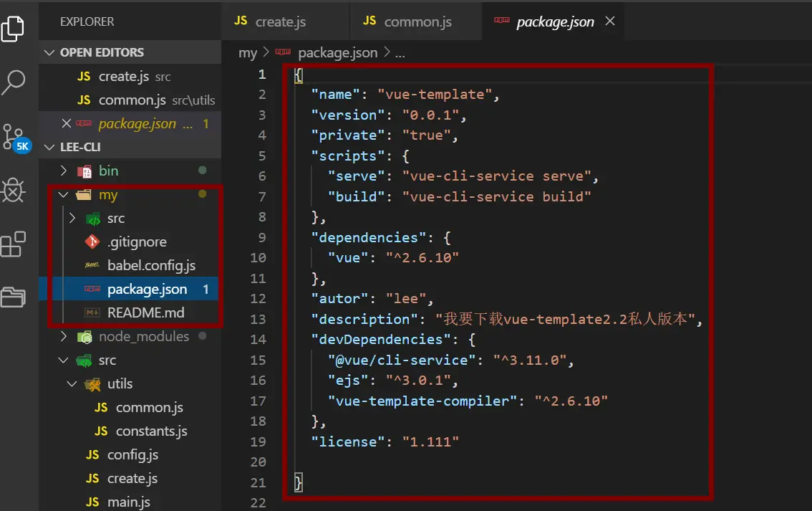Switch to the common.js tab

point(417,22)
